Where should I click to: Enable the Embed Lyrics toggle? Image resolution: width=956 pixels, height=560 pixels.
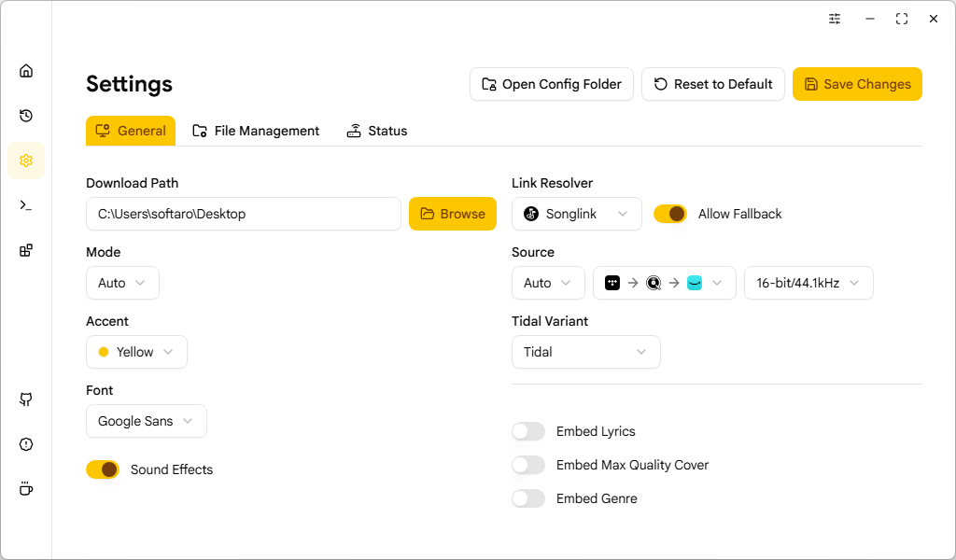coord(528,431)
